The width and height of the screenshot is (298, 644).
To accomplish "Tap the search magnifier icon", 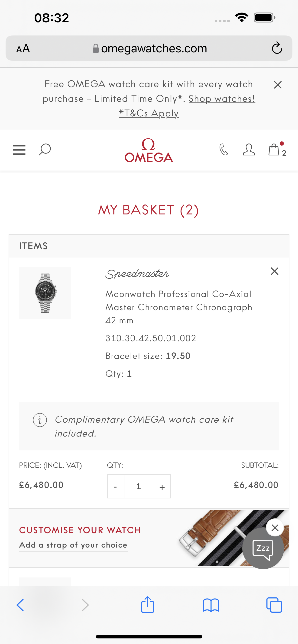I will click(45, 150).
